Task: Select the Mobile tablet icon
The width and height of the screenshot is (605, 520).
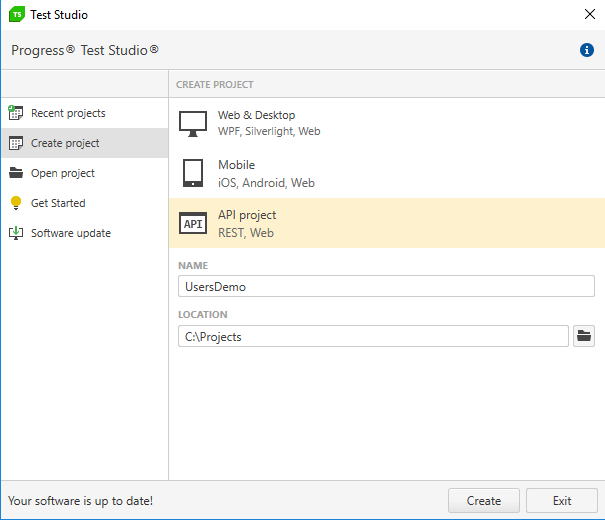Action: coord(193,173)
